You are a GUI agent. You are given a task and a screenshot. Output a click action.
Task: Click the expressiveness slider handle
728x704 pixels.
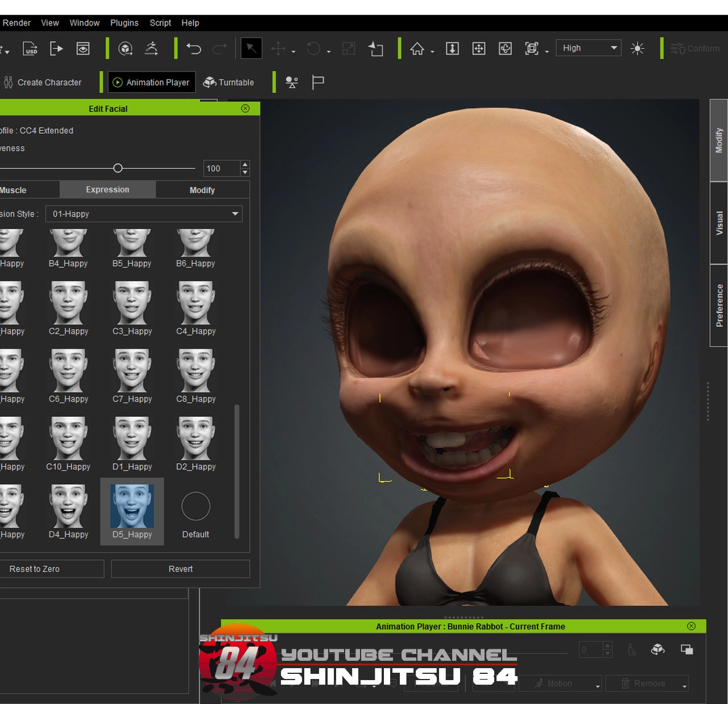[118, 168]
